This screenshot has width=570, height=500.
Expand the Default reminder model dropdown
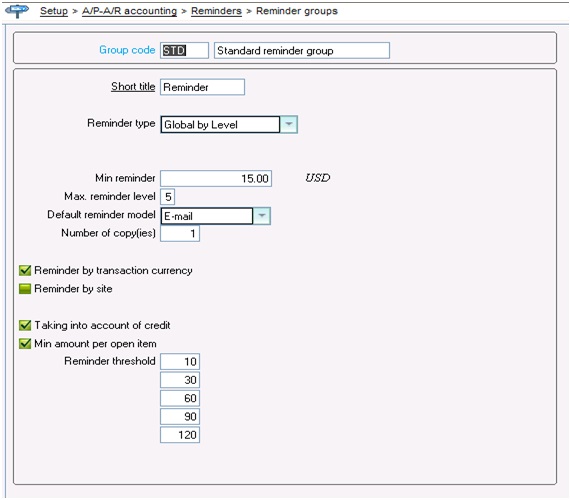pos(262,216)
